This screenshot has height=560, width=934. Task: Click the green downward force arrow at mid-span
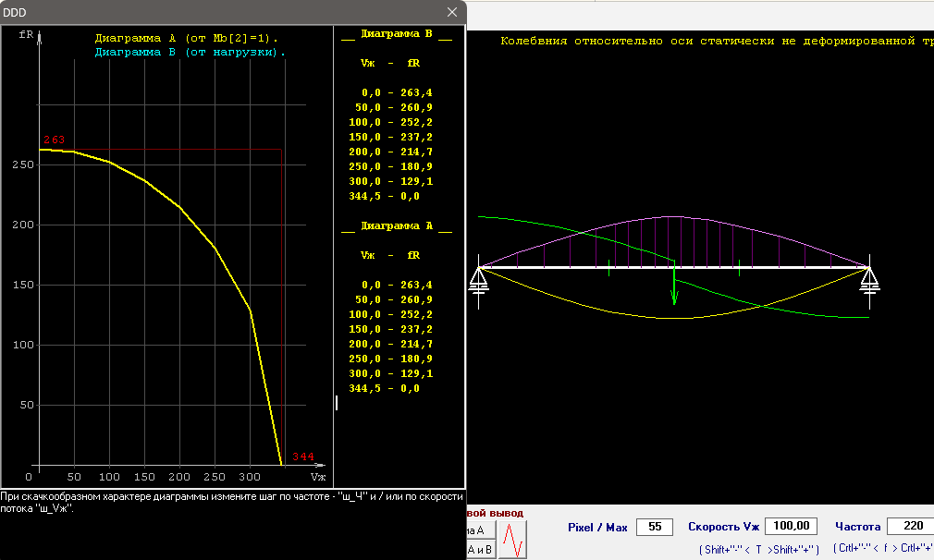[x=674, y=288]
